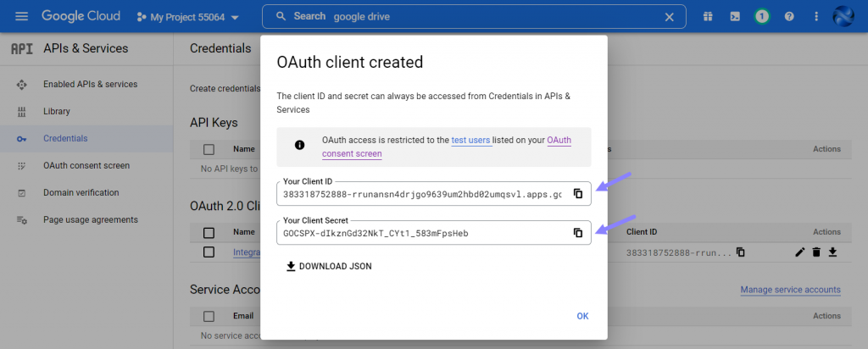Click the API icon beside APIs & Services

point(22,48)
